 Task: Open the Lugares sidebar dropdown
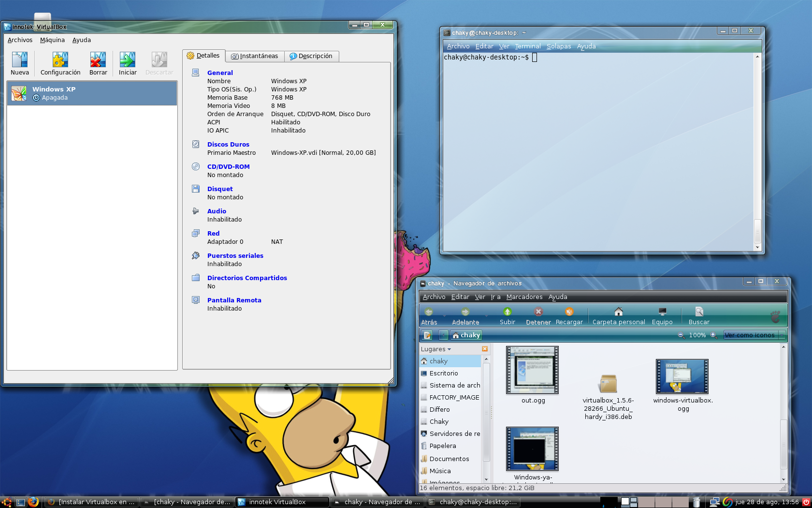[436, 349]
